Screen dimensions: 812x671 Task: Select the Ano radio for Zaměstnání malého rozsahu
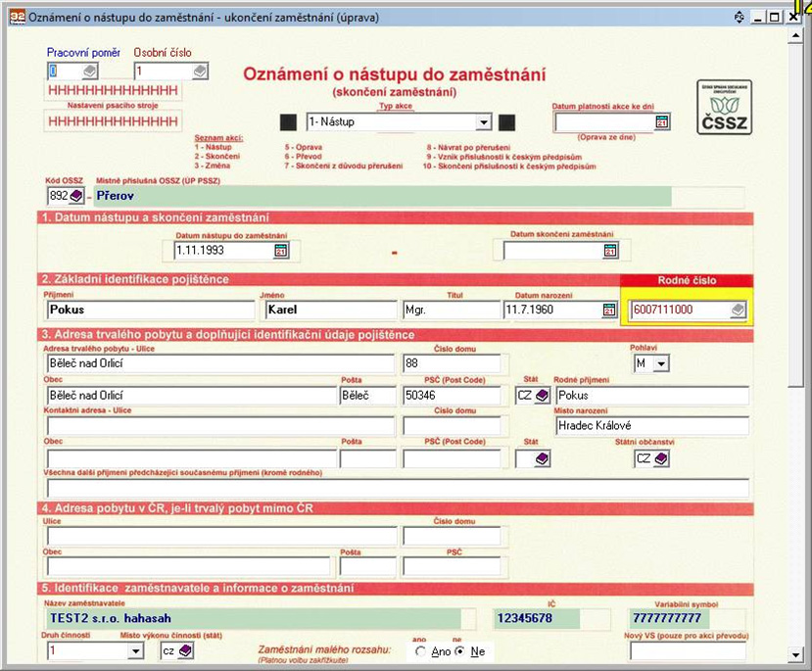(x=420, y=651)
